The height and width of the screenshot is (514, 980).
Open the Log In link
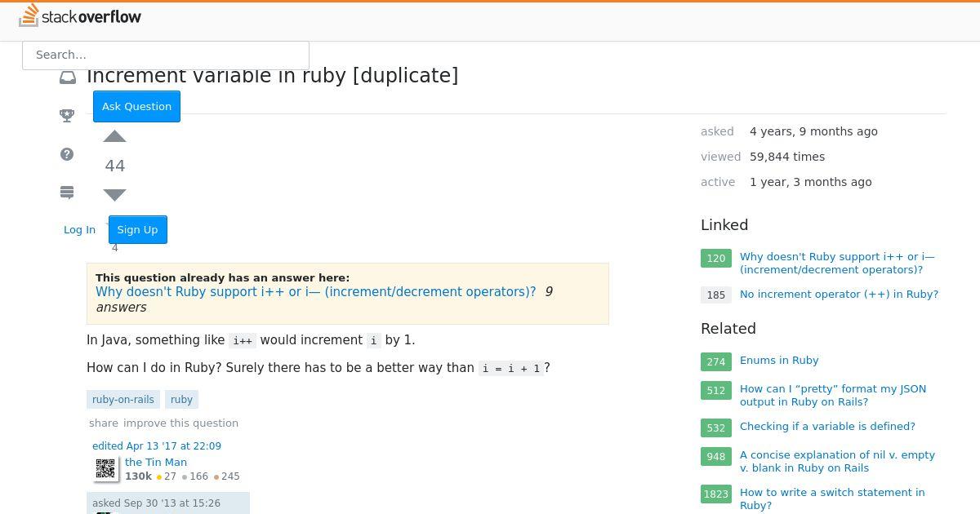(x=80, y=229)
